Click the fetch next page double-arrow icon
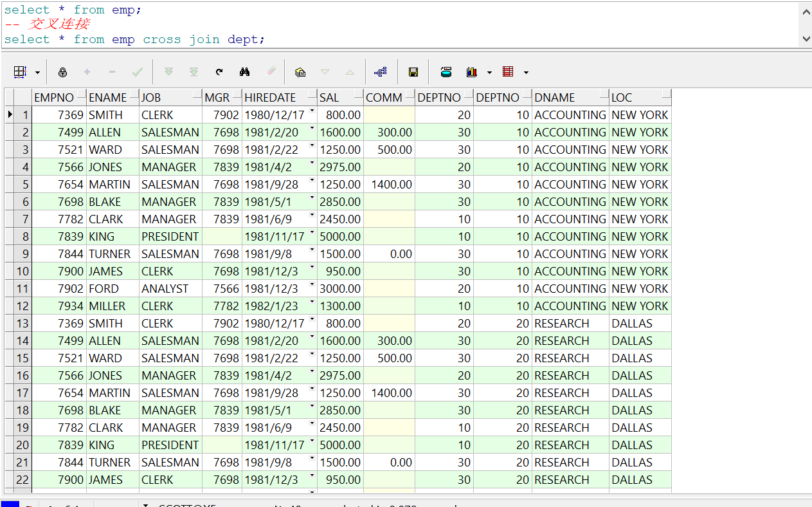The image size is (812, 507). 168,72
